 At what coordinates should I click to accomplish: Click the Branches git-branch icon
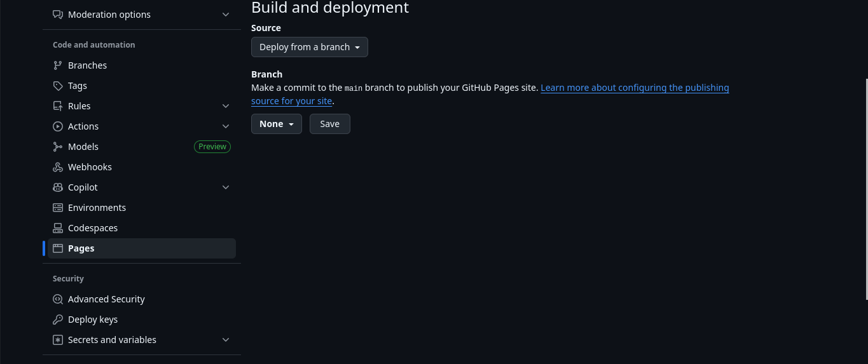tap(58, 65)
